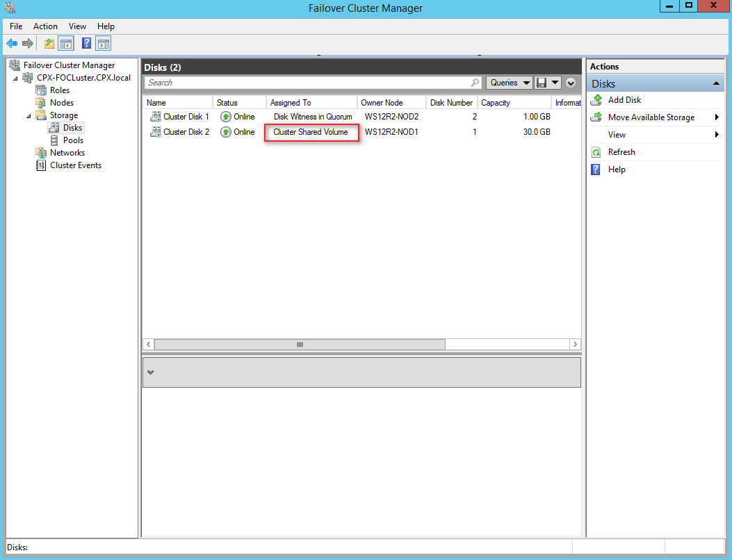Click the scroll left arrow of the disk list

click(149, 345)
